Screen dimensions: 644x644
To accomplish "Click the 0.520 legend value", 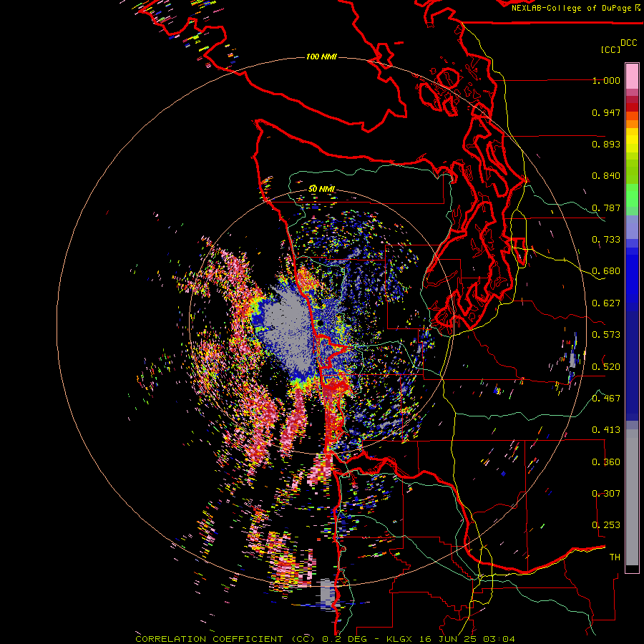I will (606, 367).
